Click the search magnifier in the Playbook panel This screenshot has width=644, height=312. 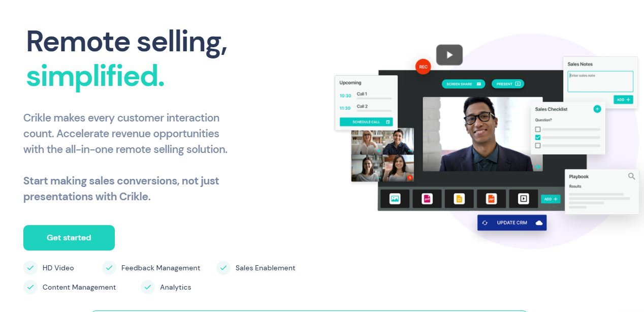point(631,176)
